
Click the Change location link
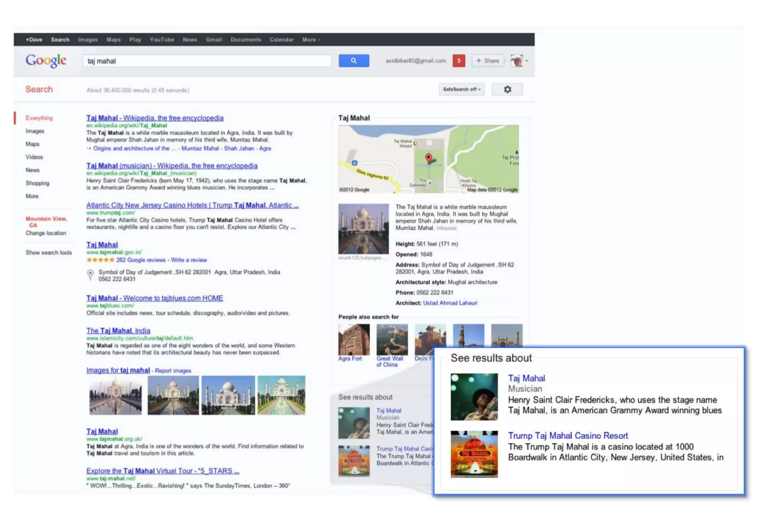(x=46, y=233)
